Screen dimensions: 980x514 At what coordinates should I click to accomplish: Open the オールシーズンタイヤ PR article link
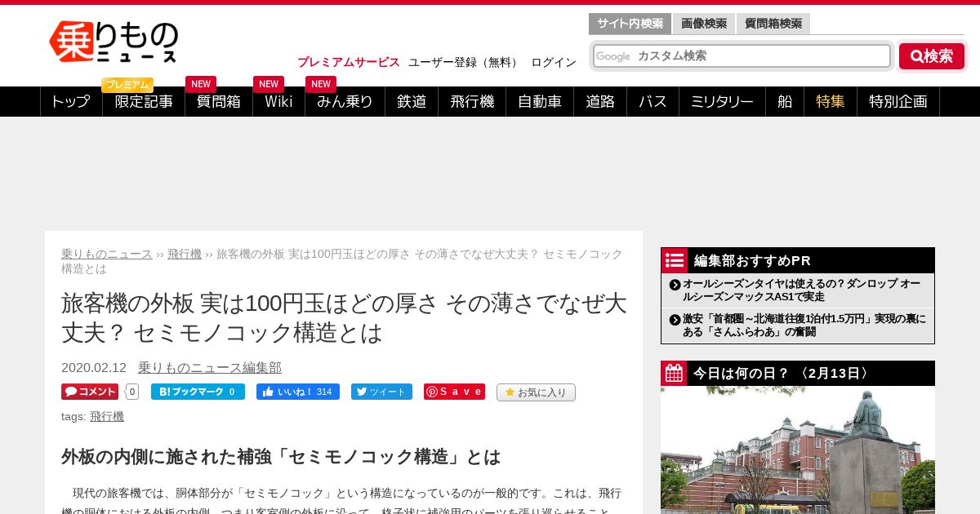[803, 290]
